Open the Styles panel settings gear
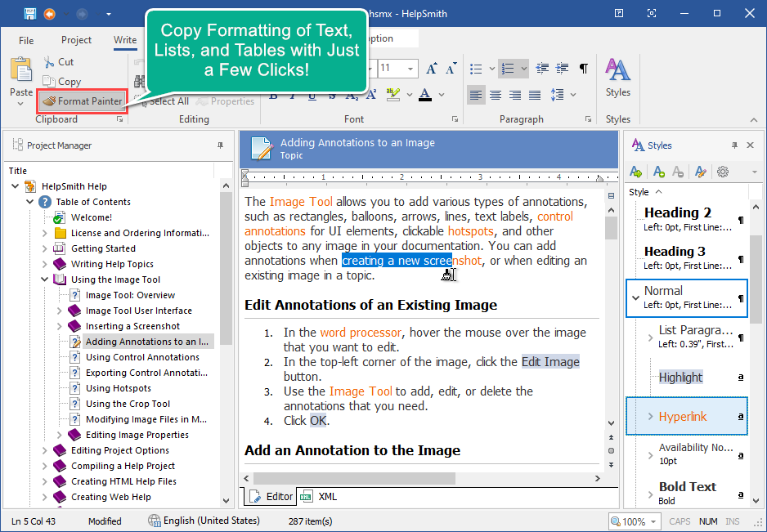This screenshot has height=532, width=767. click(x=723, y=172)
